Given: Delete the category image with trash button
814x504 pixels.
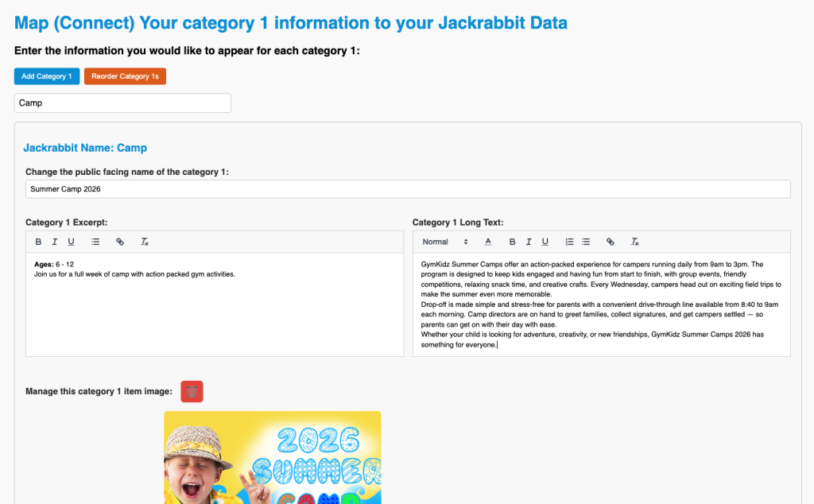Looking at the screenshot, I should pyautogui.click(x=192, y=391).
